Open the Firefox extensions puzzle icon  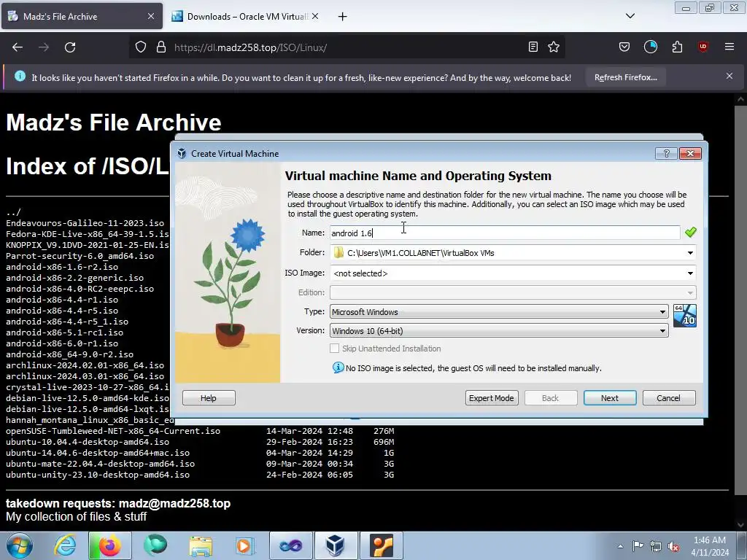tap(677, 47)
